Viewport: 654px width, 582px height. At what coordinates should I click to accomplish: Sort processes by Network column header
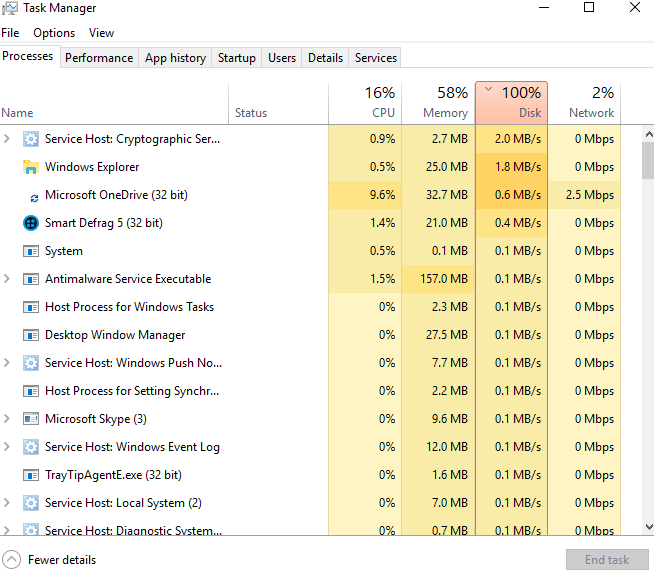click(584, 103)
